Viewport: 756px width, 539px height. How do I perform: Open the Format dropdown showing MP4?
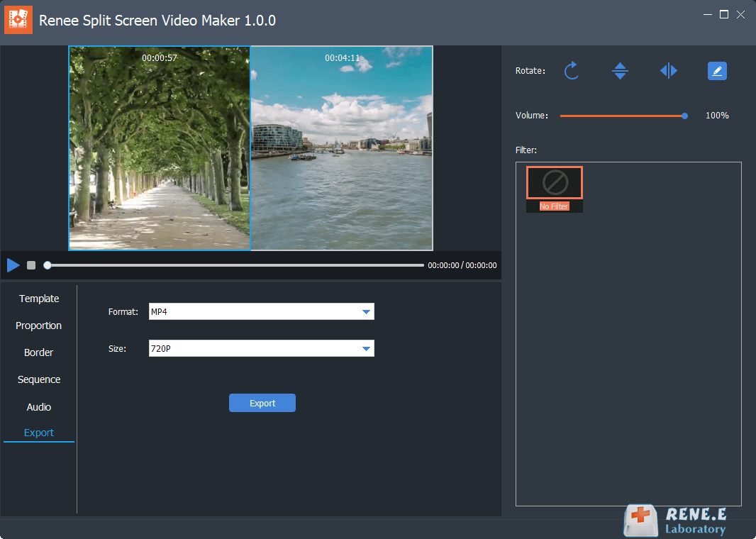261,311
